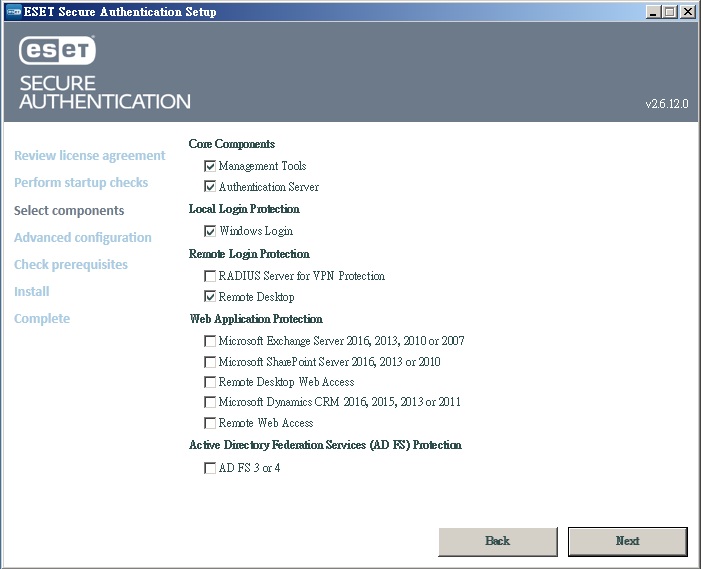Image resolution: width=701 pixels, height=569 pixels.
Task: Minimize the ESET Setup window
Action: [x=653, y=12]
